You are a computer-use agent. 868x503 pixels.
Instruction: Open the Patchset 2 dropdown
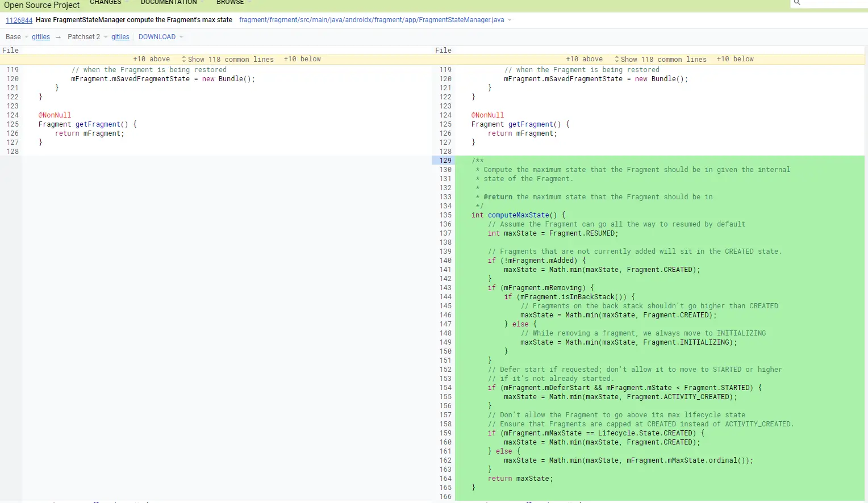click(87, 37)
